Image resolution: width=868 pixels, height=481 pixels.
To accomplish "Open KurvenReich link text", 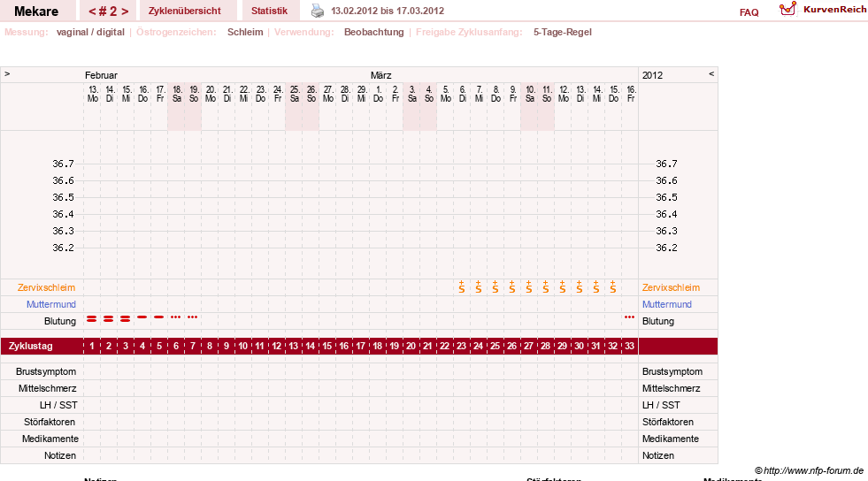I will (834, 10).
